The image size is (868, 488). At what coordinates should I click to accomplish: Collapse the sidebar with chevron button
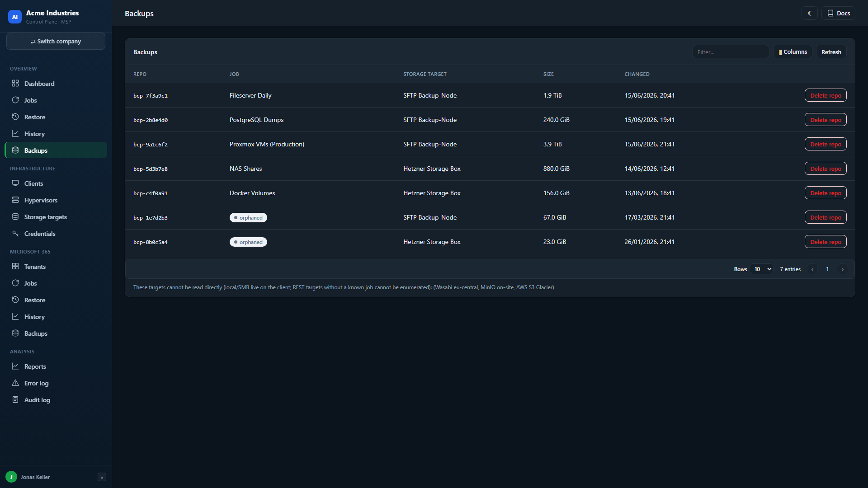(102, 477)
